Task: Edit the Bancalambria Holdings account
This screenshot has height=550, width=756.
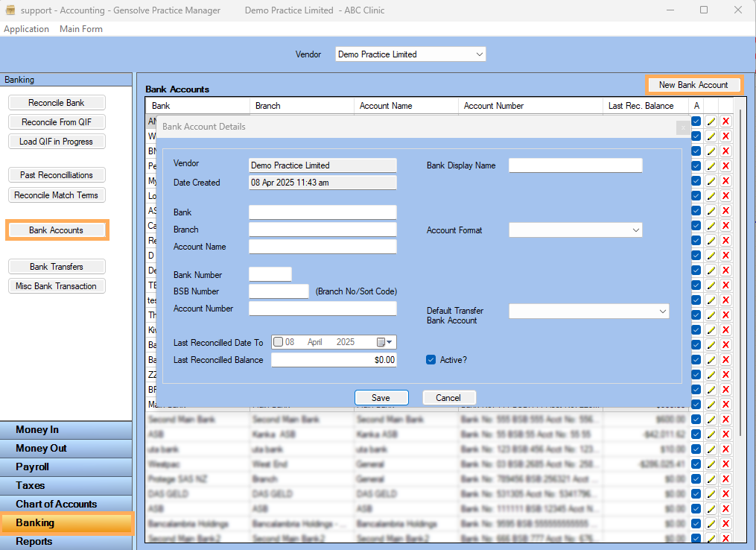Action: click(711, 523)
